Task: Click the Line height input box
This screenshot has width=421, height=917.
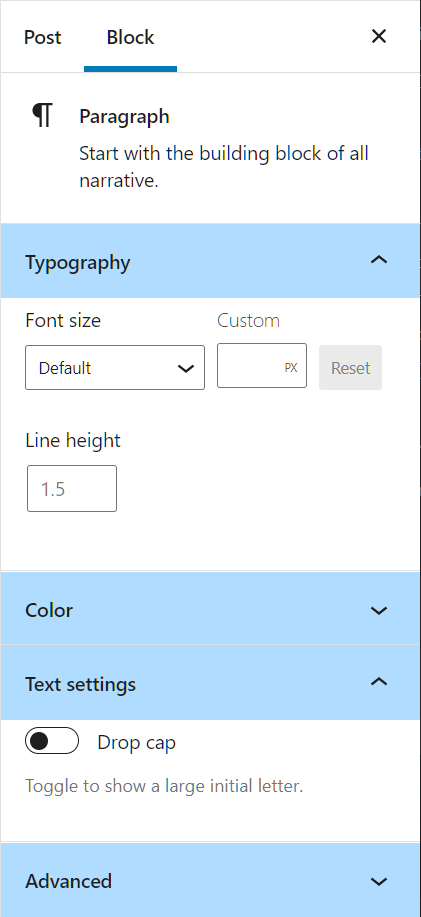Action: point(72,488)
